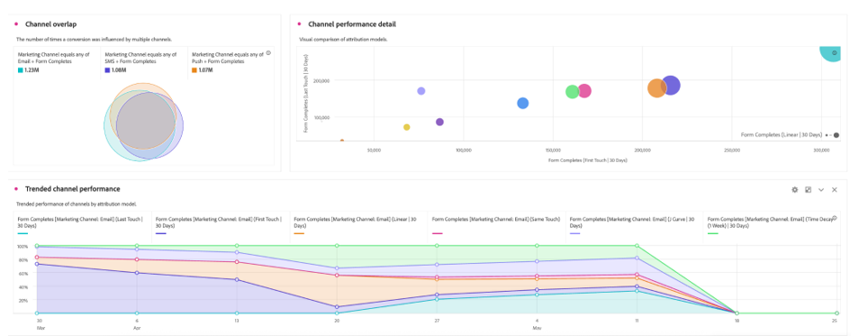Image resolution: width=868 pixels, height=336 pixels.
Task: Click gray Form Completes Linear size legend bubble
Action: click(836, 135)
